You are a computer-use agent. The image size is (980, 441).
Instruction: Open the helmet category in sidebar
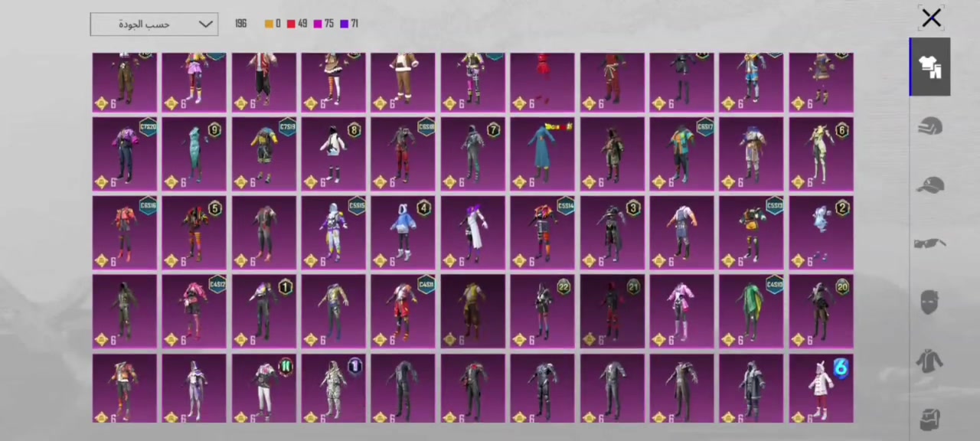(930, 126)
